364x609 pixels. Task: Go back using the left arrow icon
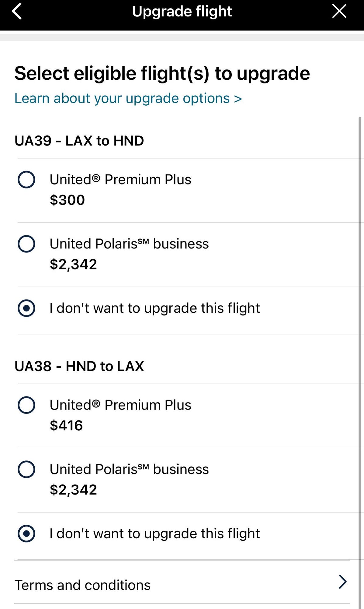coord(17,12)
